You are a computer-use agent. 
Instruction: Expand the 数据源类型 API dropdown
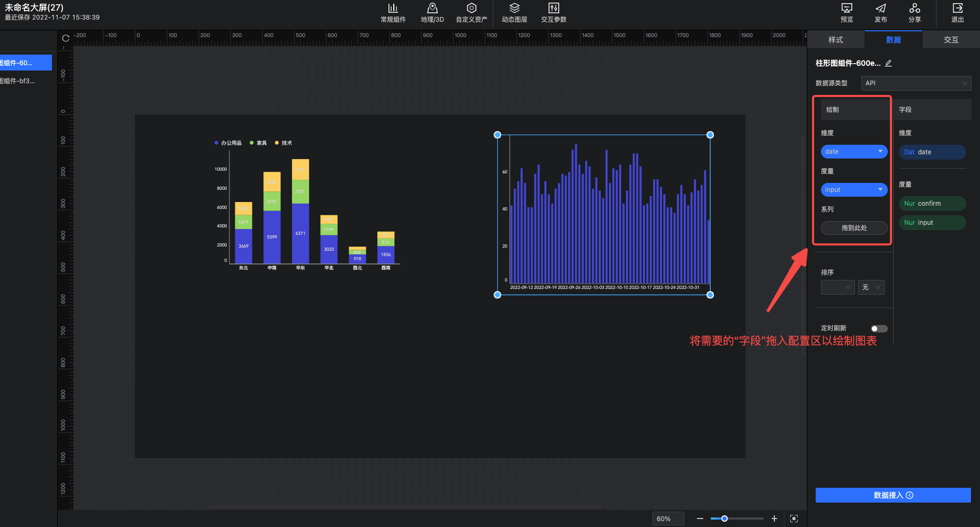(x=915, y=83)
